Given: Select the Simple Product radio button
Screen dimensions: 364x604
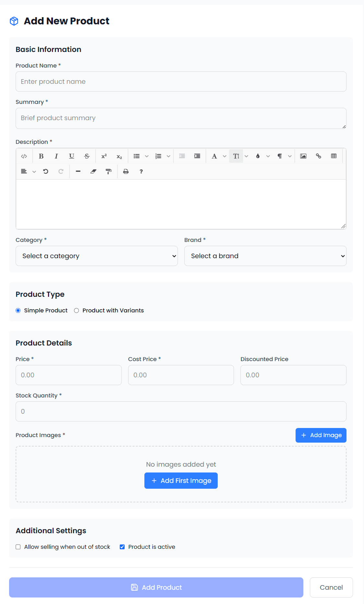Looking at the screenshot, I should [x=18, y=310].
